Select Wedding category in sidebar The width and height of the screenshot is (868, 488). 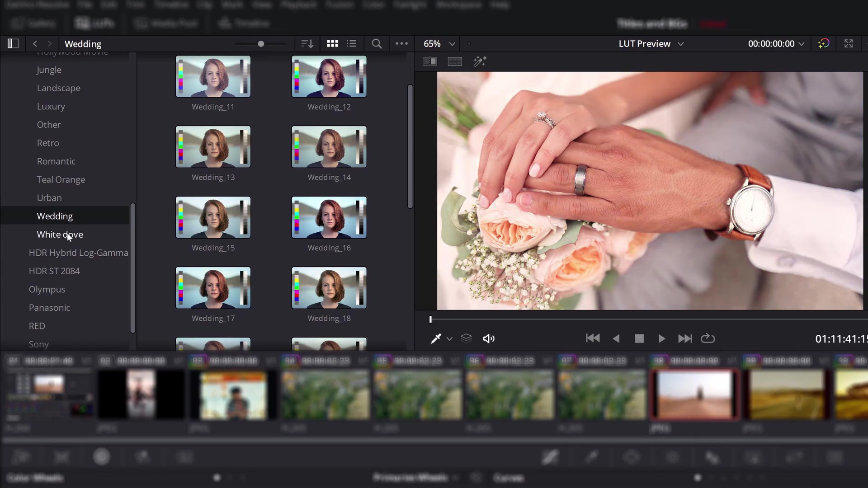click(54, 216)
